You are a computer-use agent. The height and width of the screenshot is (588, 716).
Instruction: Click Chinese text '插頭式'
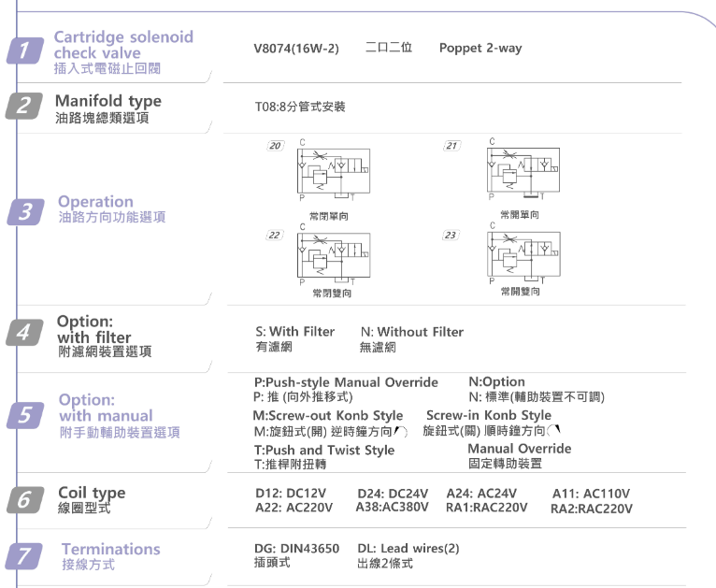pyautogui.click(x=272, y=563)
